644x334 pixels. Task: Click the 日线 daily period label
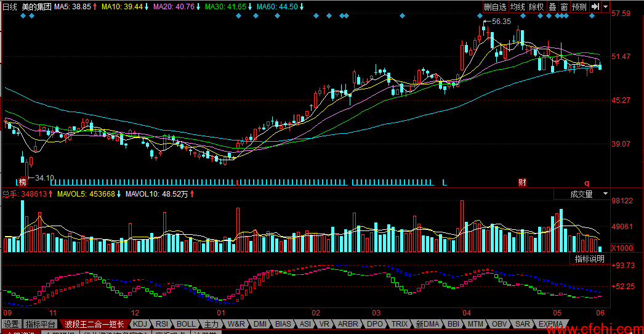(x=10, y=7)
